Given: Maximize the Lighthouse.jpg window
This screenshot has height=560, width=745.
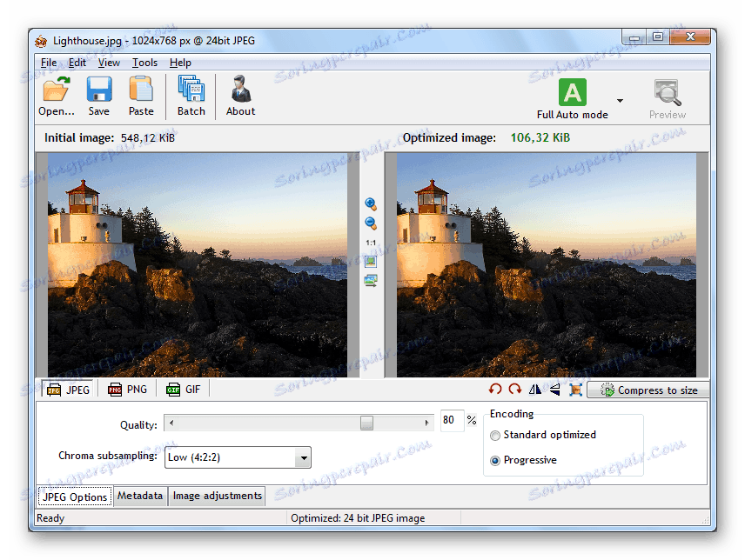Looking at the screenshot, I should coord(658,37).
